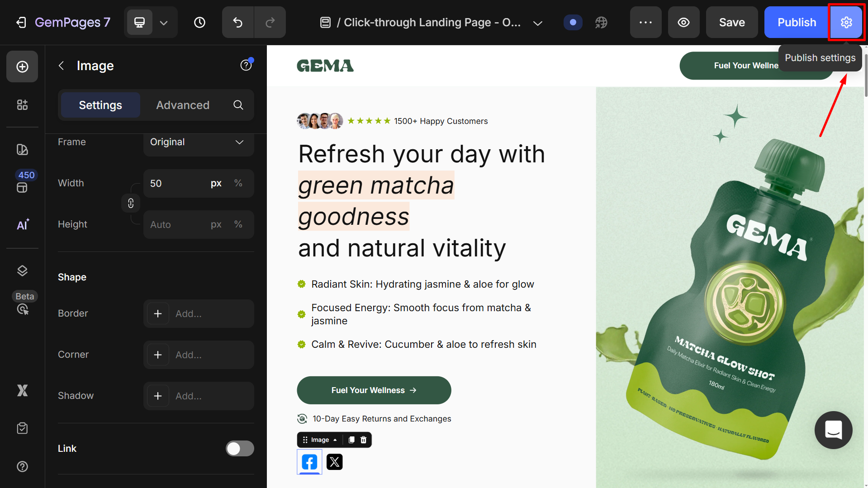The height and width of the screenshot is (488, 868).
Task: Switch to the Advanced tab
Action: click(x=183, y=105)
